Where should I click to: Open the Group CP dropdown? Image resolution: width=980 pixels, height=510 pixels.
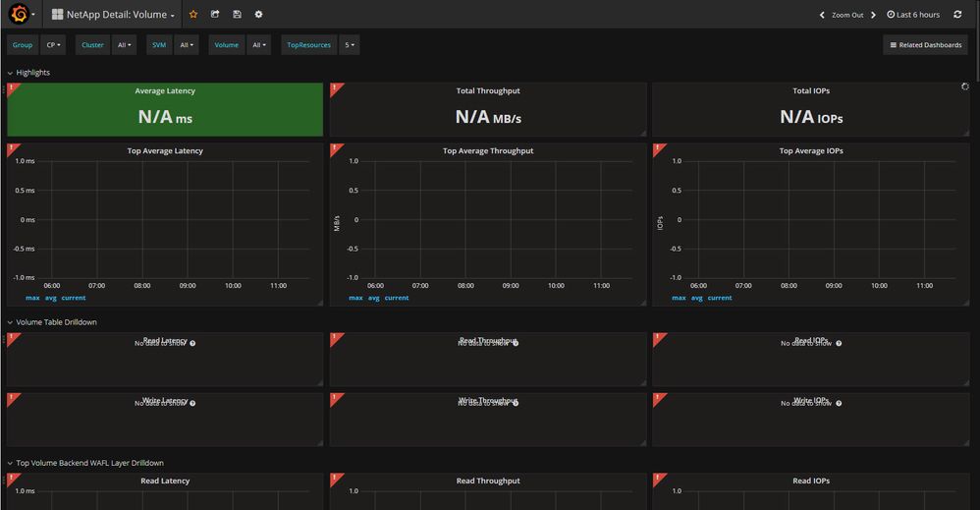click(54, 45)
